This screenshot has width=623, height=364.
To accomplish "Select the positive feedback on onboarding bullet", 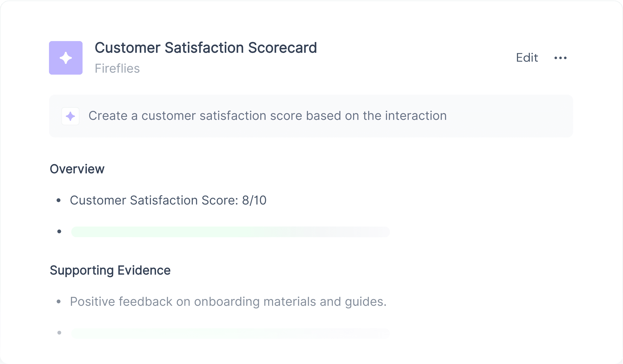I will 228,302.
